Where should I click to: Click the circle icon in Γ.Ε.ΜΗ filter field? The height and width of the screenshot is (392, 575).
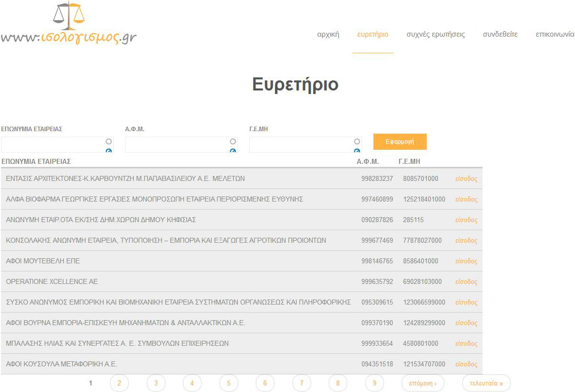tap(357, 142)
